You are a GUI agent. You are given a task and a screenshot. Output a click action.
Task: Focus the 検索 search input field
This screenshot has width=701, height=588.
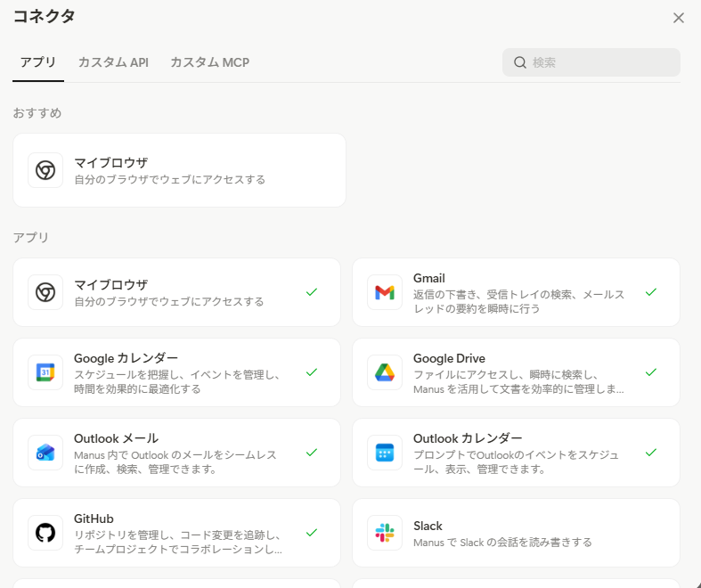(x=601, y=62)
